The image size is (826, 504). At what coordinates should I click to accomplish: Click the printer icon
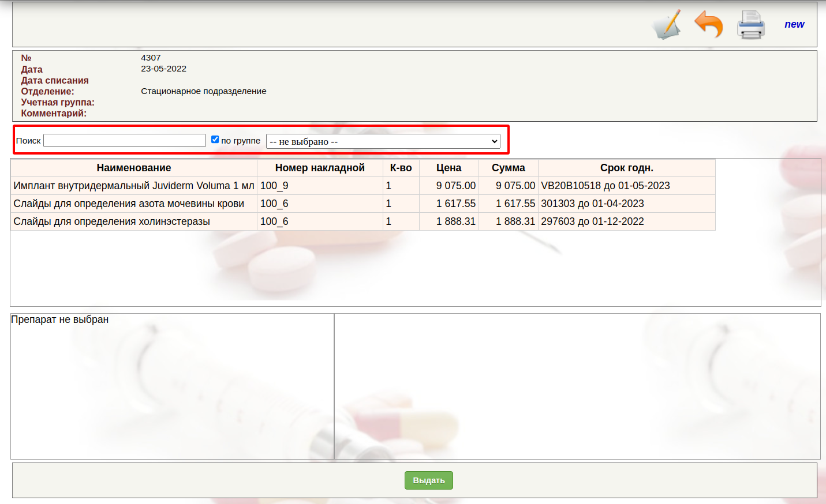(x=750, y=25)
